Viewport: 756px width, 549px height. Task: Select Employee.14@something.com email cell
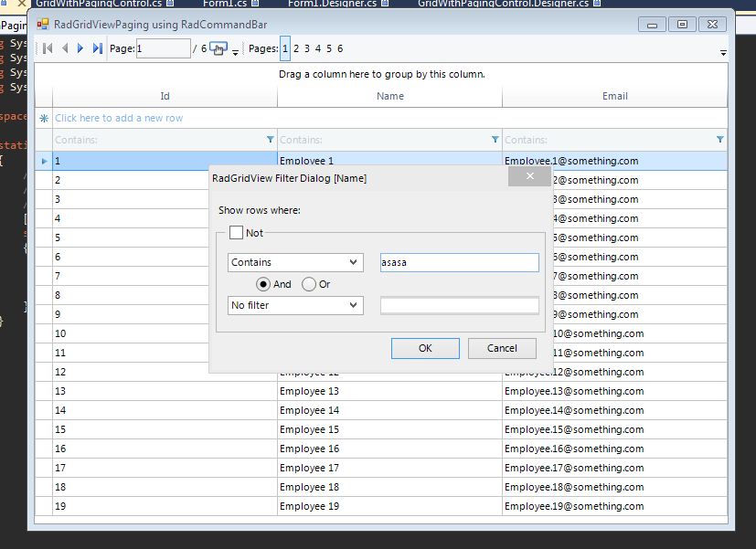(x=614, y=410)
